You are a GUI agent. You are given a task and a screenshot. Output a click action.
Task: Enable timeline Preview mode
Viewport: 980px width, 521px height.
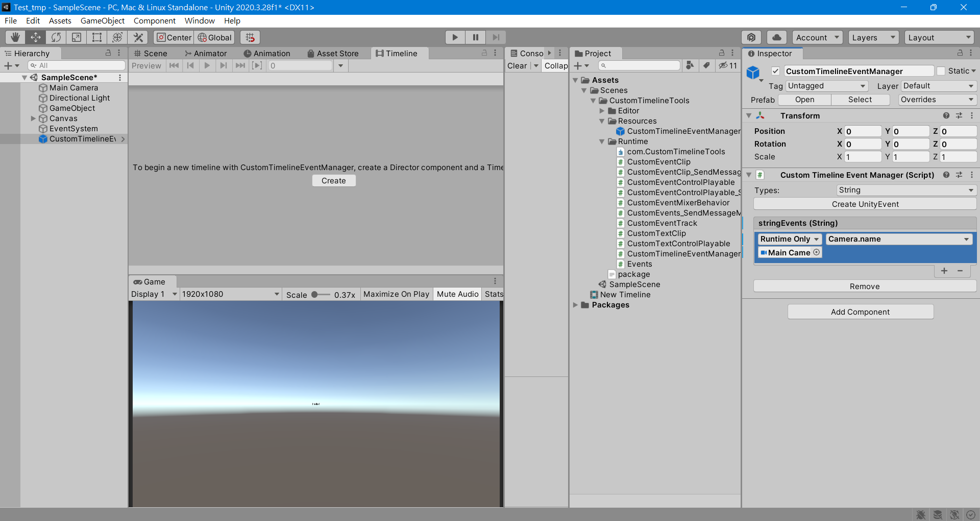(x=146, y=65)
